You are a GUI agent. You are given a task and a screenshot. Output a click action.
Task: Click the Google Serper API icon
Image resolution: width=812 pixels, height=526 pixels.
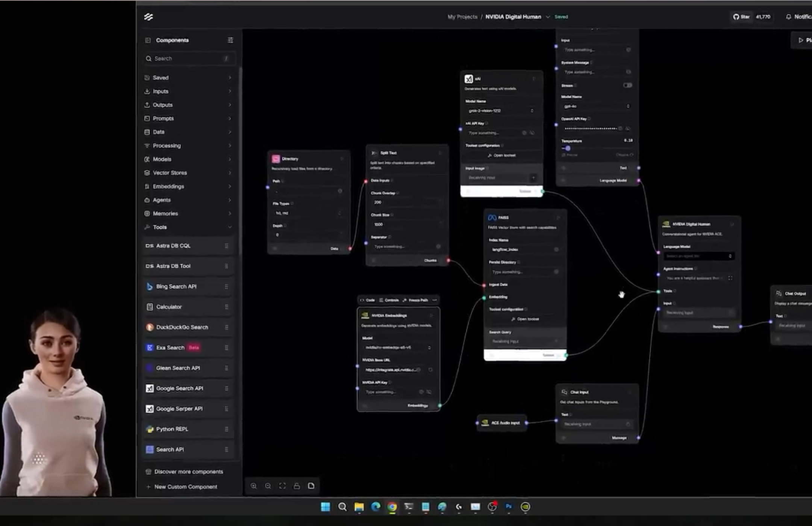point(150,409)
